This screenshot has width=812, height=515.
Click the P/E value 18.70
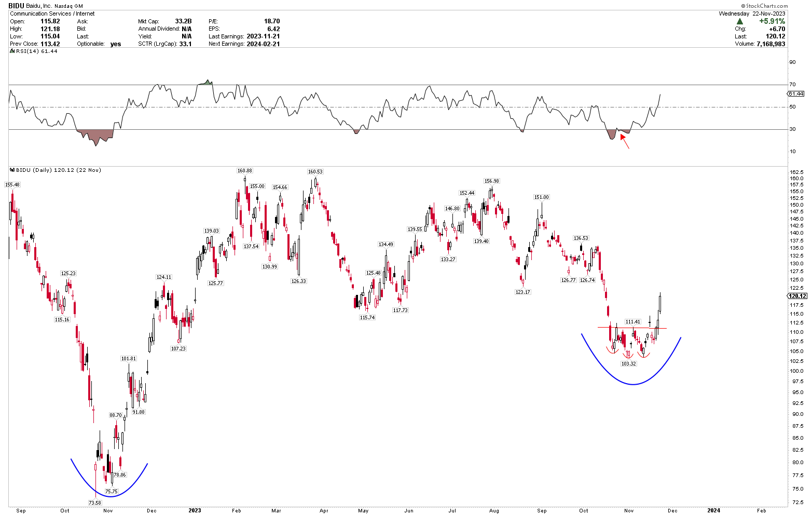[x=272, y=21]
